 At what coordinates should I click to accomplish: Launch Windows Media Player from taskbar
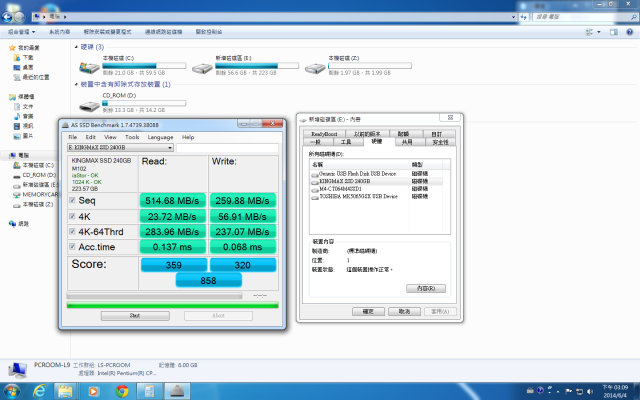tap(93, 391)
